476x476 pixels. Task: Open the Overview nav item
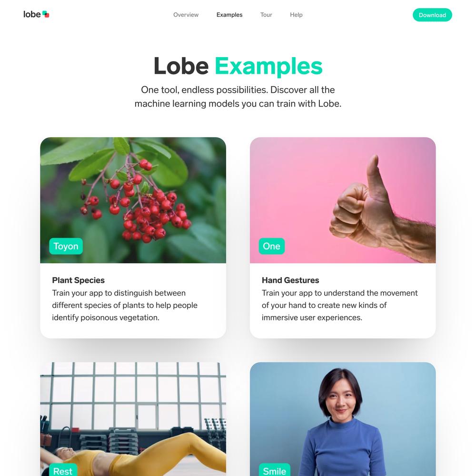coord(186,15)
